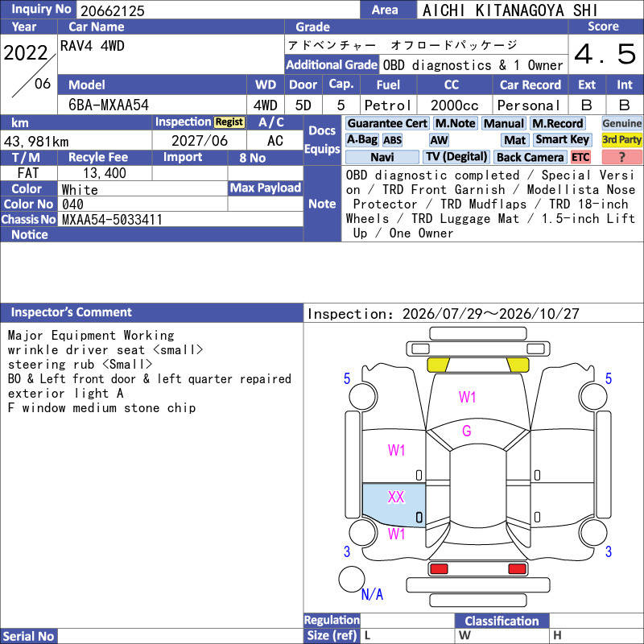Click the area text AICHI KITANAGOYA SHI
The height and width of the screenshot is (644, 644).
point(510,10)
